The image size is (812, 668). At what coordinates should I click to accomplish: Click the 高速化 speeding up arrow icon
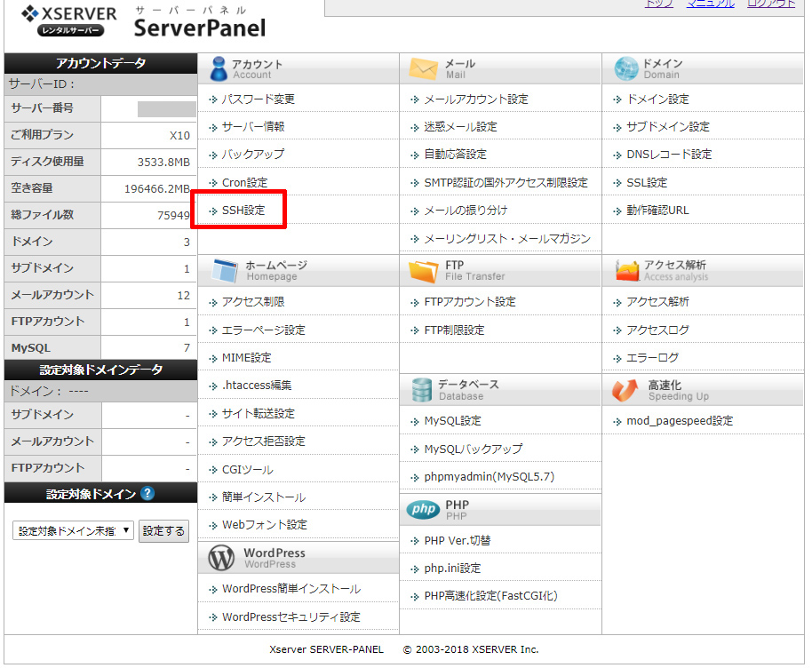626,389
